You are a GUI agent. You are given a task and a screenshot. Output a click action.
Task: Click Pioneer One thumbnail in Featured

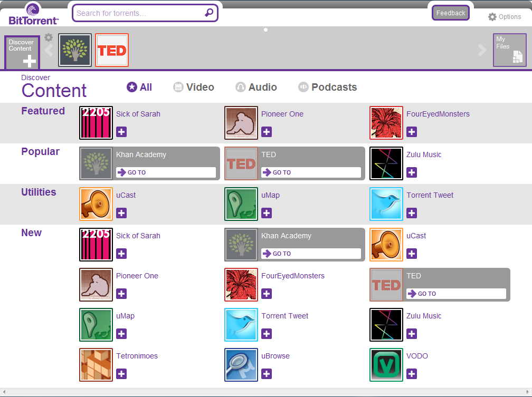(241, 123)
